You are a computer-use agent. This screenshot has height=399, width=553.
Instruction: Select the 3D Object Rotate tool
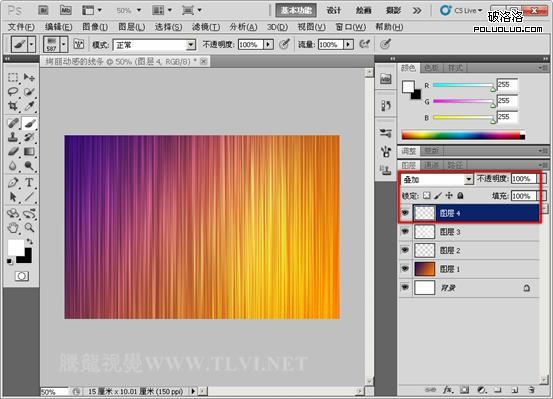(13, 213)
